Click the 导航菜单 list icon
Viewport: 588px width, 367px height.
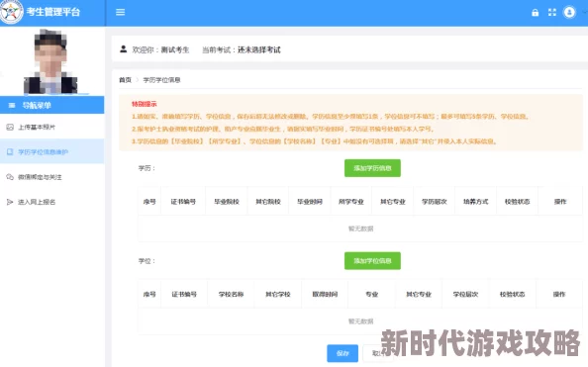12,105
